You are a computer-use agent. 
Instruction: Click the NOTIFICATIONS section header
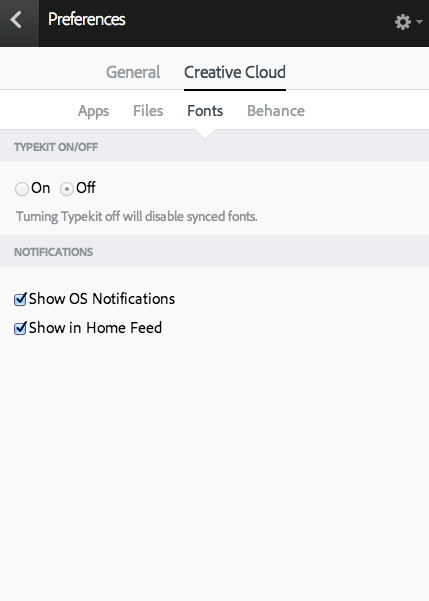(54, 252)
